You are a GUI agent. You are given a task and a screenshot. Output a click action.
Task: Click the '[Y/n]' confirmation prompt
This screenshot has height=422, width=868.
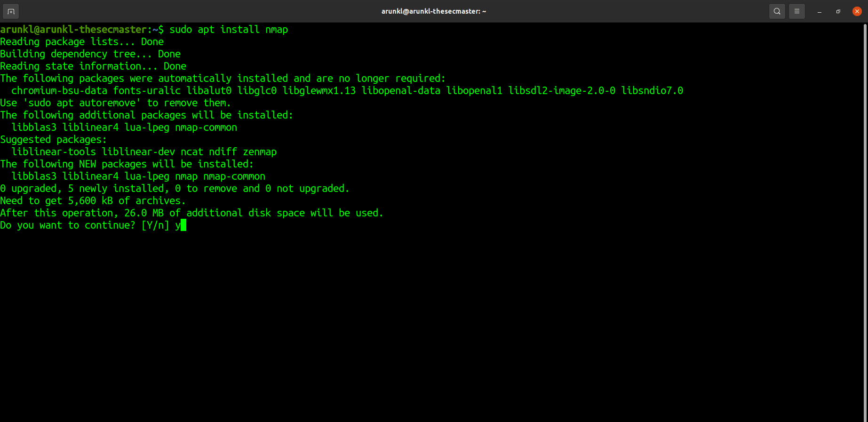point(155,225)
